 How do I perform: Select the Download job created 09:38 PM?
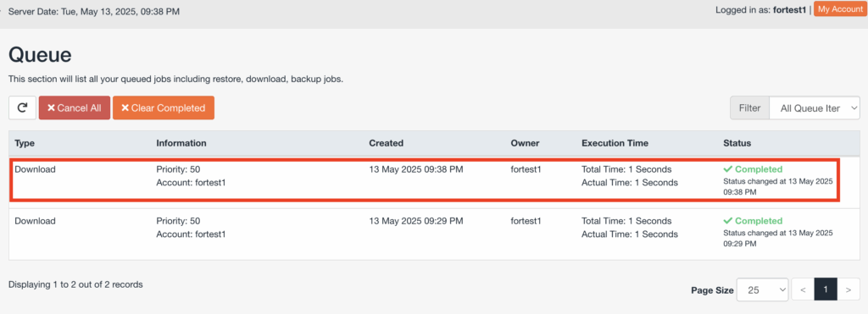425,180
